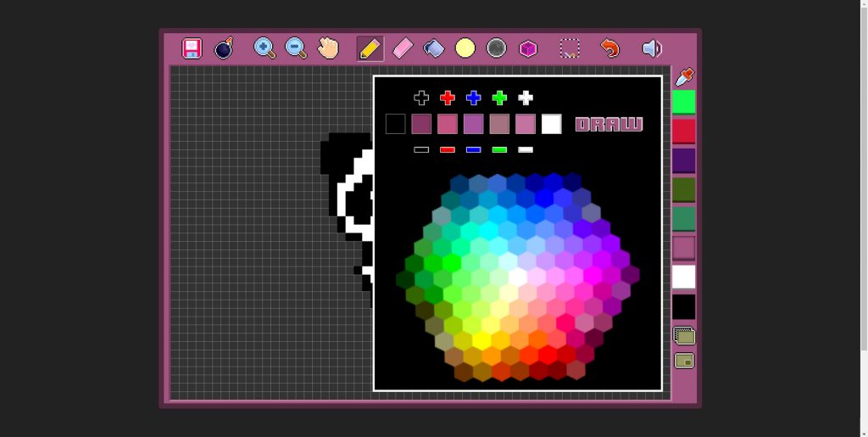The height and width of the screenshot is (437, 868).
Task: Click the DRAW button
Action: tap(609, 124)
